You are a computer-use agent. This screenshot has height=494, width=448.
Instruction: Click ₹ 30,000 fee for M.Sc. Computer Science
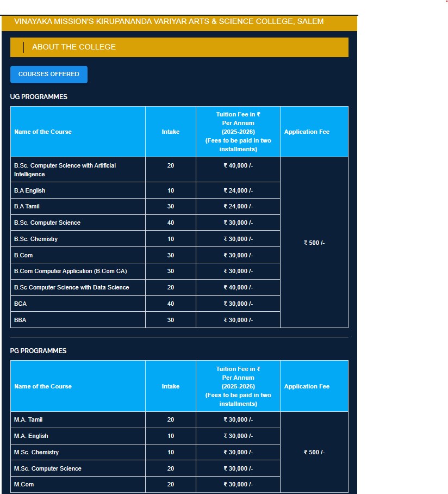[x=238, y=469]
